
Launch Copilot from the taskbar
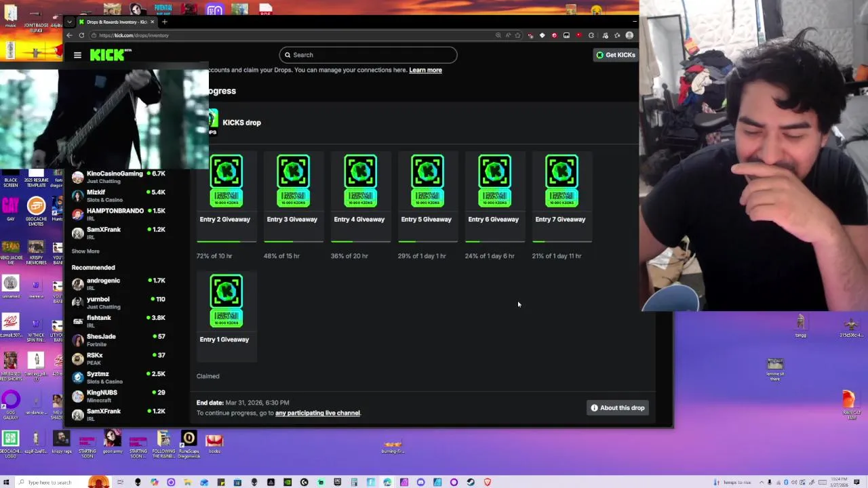[x=155, y=482]
